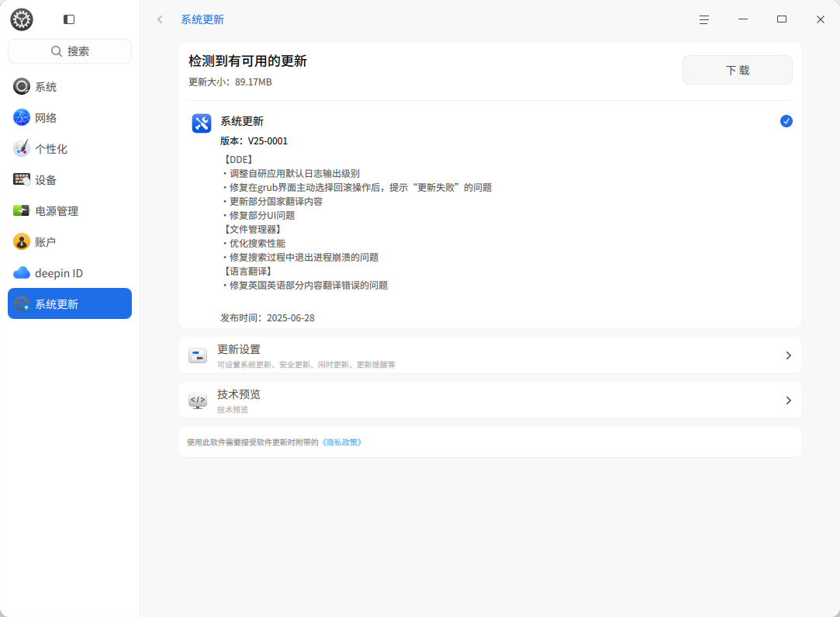Screen dimensions: 840x617
Task: Open the 隐私政策 link
Action: (x=341, y=442)
